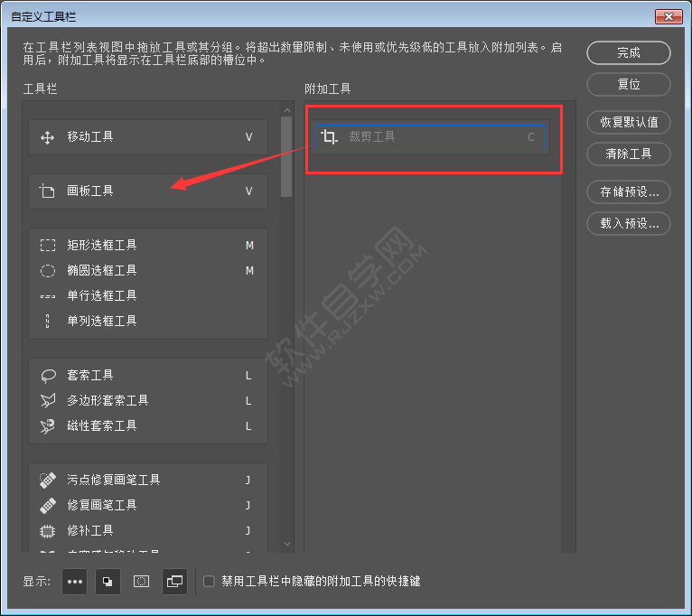
Task: Click the Healing Brush icon (修复画笔工具)
Action: [48, 505]
